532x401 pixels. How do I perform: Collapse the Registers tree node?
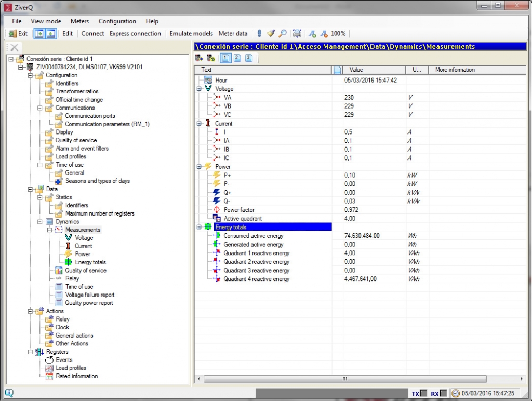pos(30,352)
